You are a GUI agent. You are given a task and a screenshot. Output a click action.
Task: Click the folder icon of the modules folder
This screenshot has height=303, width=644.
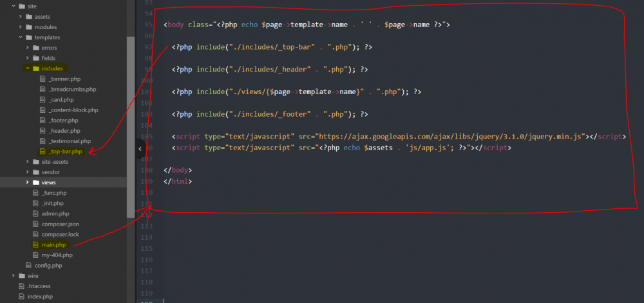coord(29,27)
